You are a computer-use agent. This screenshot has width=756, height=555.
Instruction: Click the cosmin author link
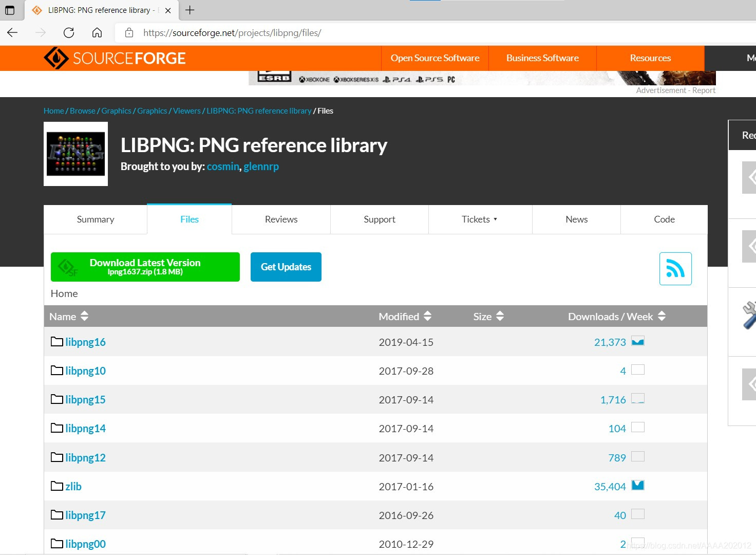click(x=223, y=166)
